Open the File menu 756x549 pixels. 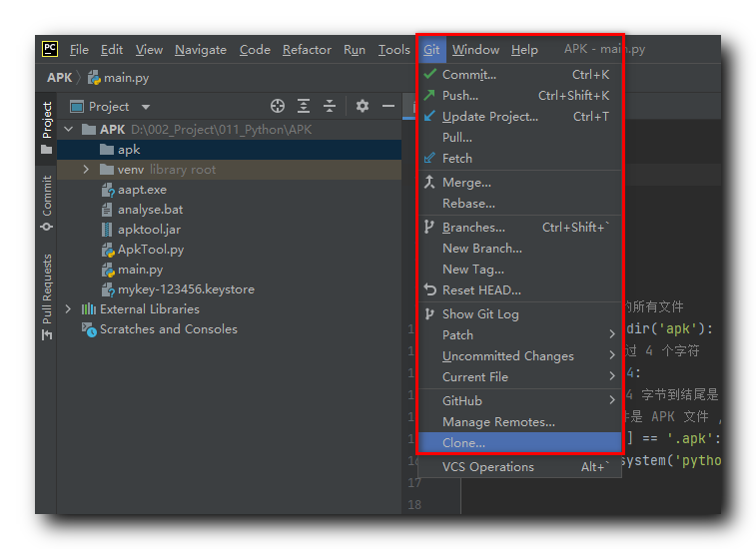tap(79, 50)
